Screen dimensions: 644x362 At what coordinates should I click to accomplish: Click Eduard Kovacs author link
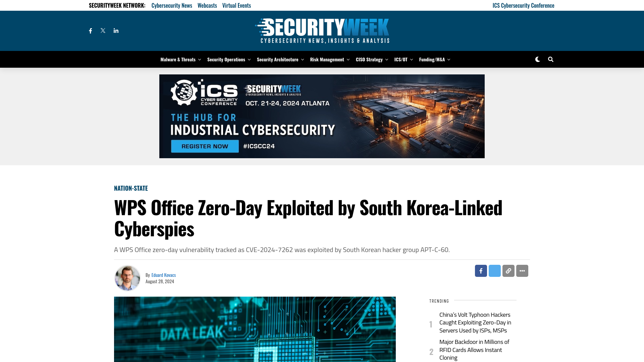(x=164, y=275)
